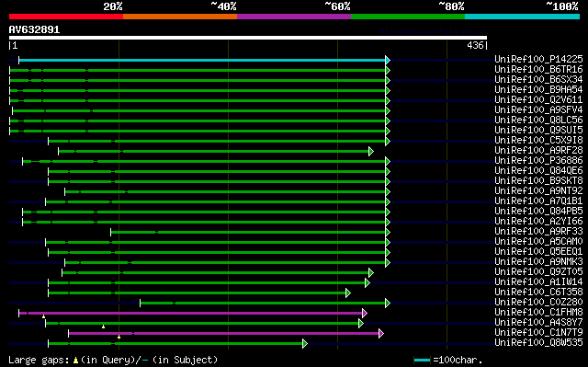Click the purple end arrowhead of UniRef100_C1FHM8
This screenshot has width=588, height=367.
pyautogui.click(x=365, y=313)
